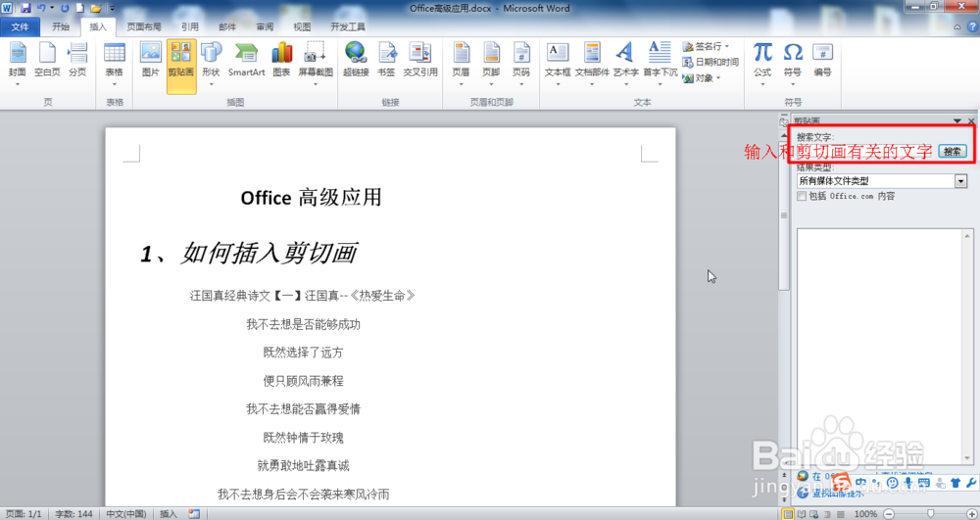Open Quick Parts (文档部件) menu

tap(592, 63)
